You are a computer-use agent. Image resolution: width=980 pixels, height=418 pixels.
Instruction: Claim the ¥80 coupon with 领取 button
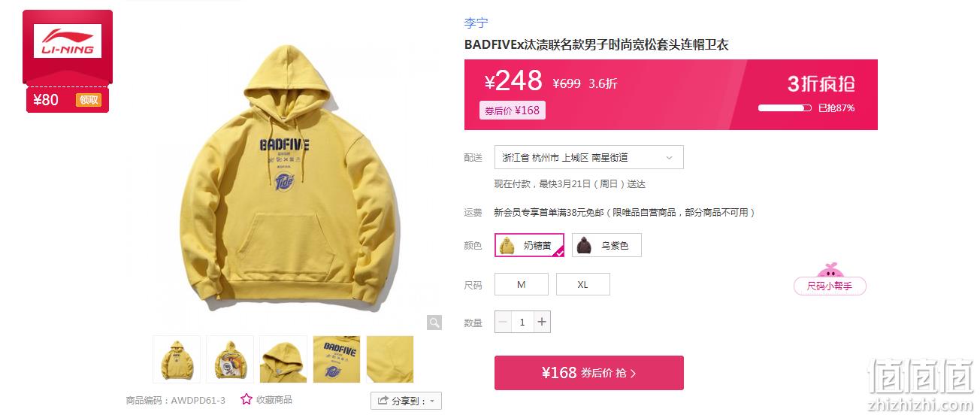(89, 100)
